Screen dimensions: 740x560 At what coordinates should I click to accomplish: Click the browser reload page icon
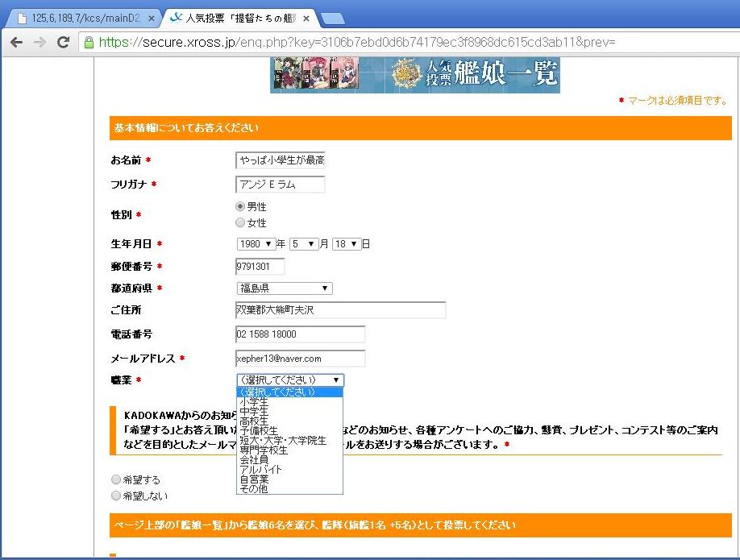coord(63,43)
